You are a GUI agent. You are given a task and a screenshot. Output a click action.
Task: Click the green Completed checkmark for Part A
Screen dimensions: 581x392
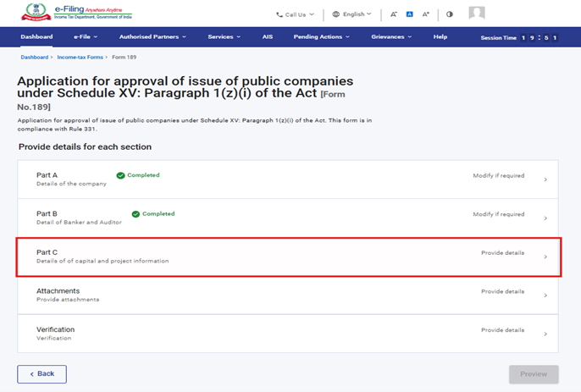(x=120, y=175)
